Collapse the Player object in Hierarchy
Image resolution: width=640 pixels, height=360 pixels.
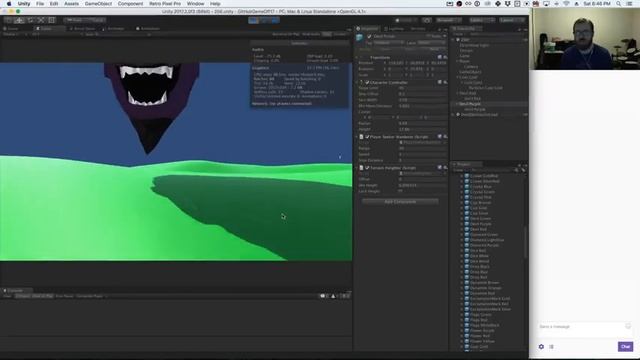457,61
